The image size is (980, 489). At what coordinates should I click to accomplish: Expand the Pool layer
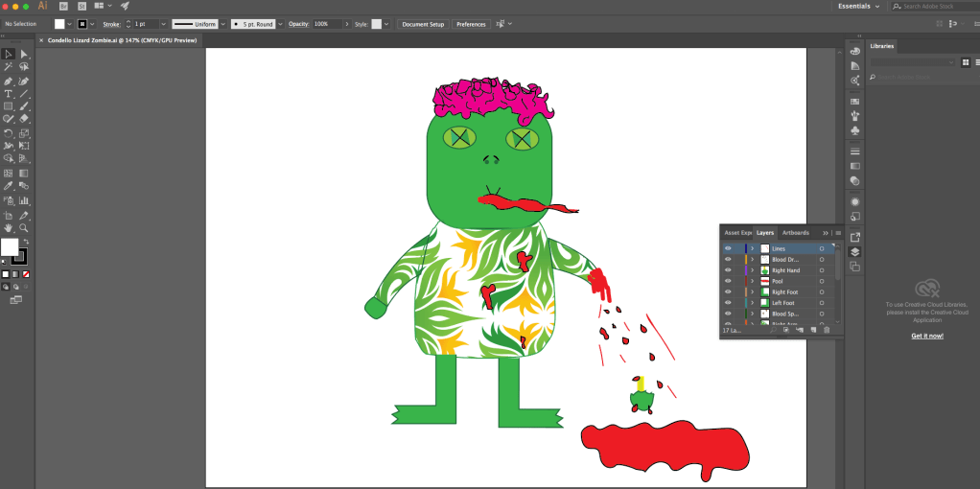click(753, 281)
